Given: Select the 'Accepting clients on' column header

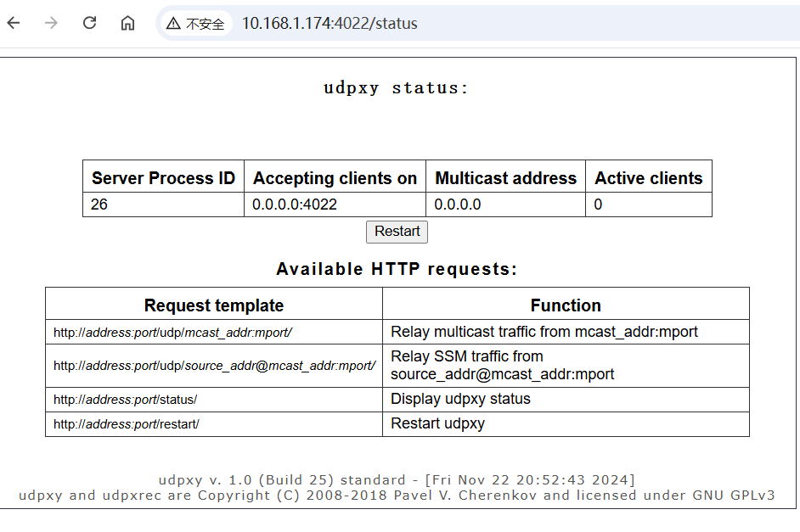Looking at the screenshot, I should [335, 178].
